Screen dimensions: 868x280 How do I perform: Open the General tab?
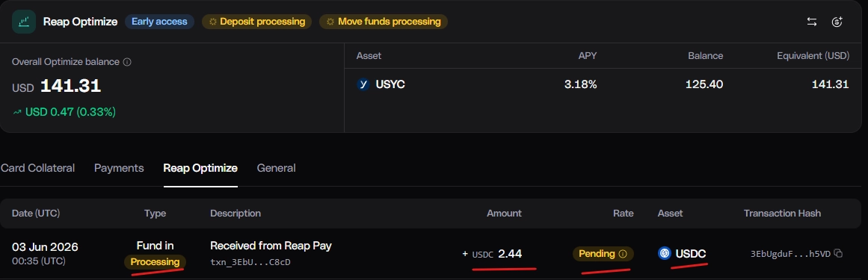click(276, 168)
